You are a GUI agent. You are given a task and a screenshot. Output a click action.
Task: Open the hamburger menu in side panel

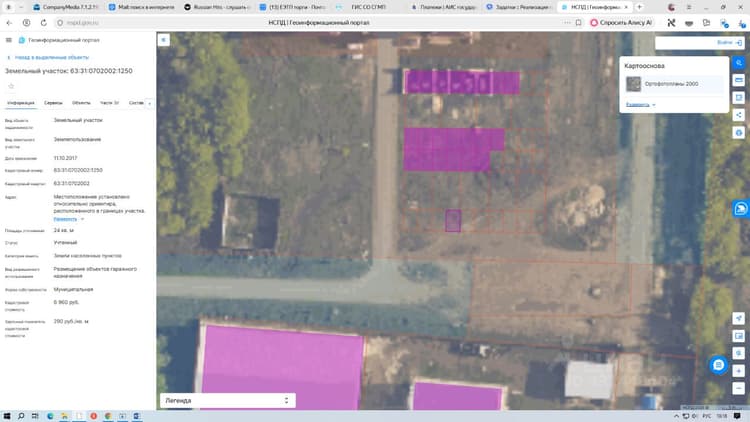click(9, 40)
